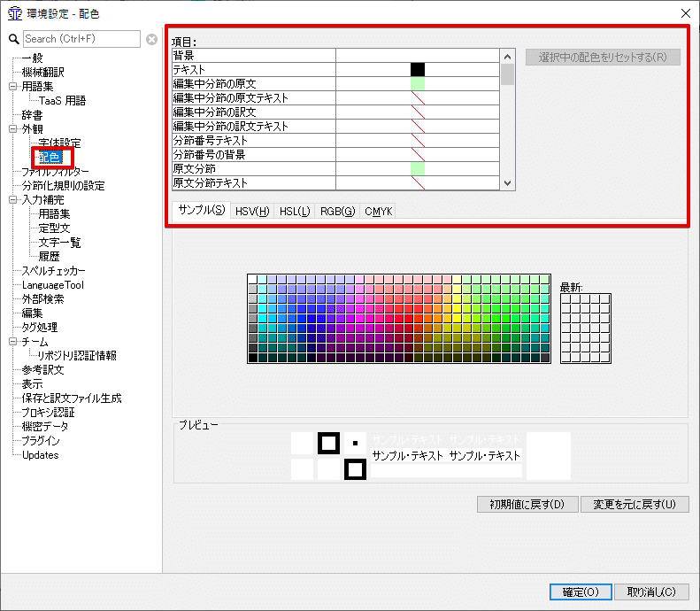Select the 編集中分節の訳文 row
This screenshot has width=700, height=611.
click(335, 112)
